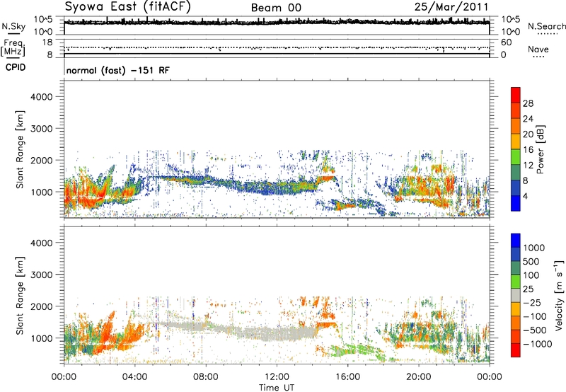Click the '-1000' velocity scale value
Image resolution: width=566 pixels, height=392 pixels.
point(537,344)
